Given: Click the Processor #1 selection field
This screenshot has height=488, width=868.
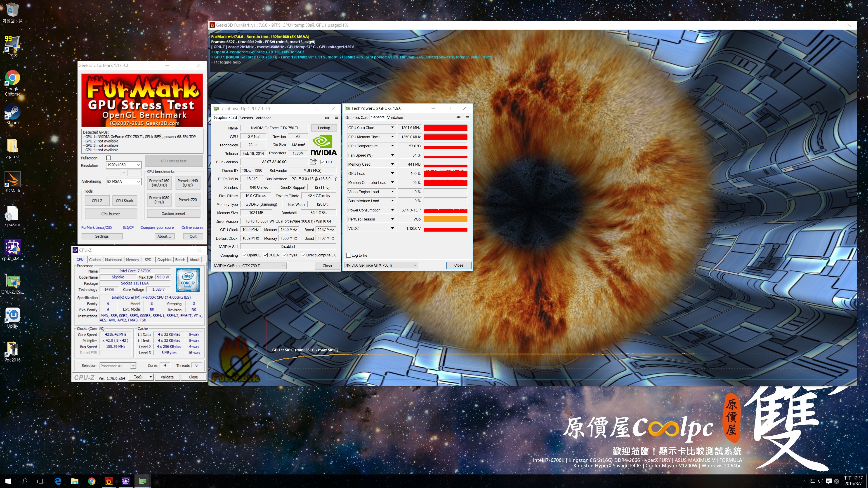Looking at the screenshot, I should [118, 366].
